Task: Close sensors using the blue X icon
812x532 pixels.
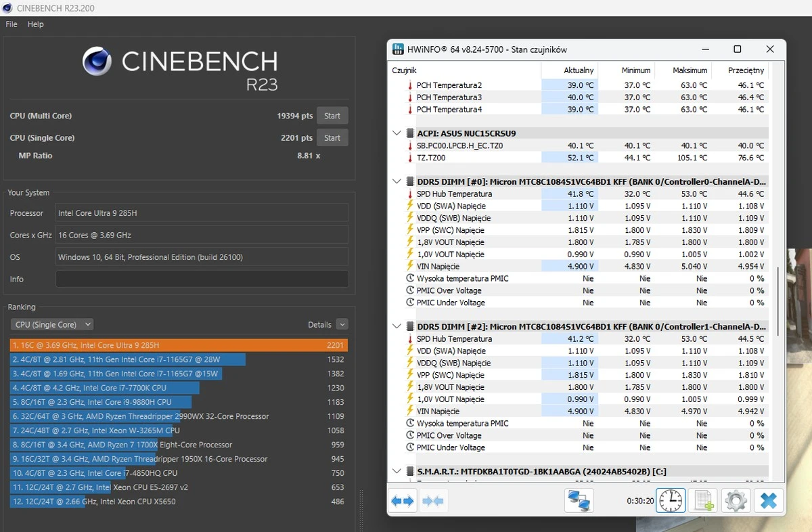Action: [769, 501]
